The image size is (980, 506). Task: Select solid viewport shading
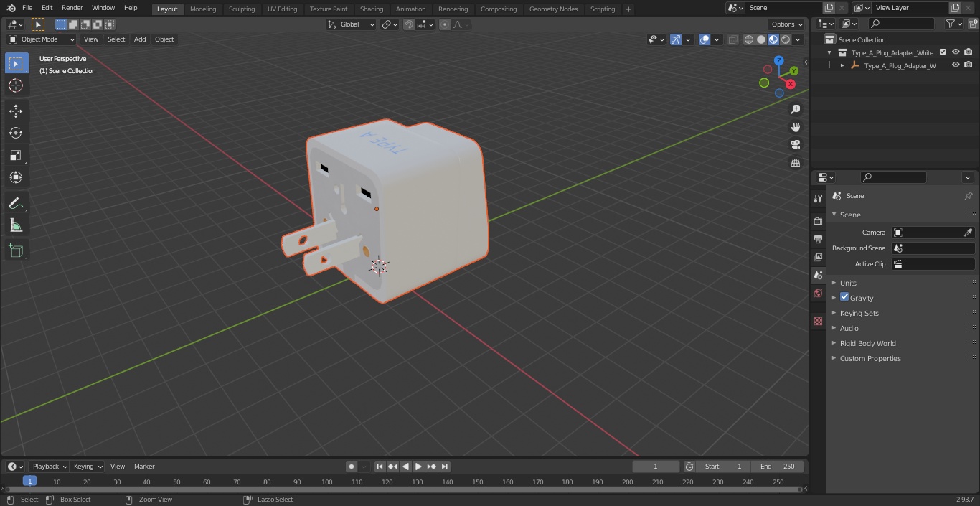761,39
